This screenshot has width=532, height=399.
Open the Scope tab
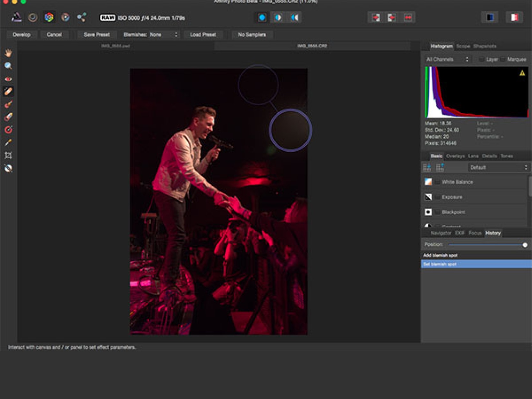tap(463, 46)
